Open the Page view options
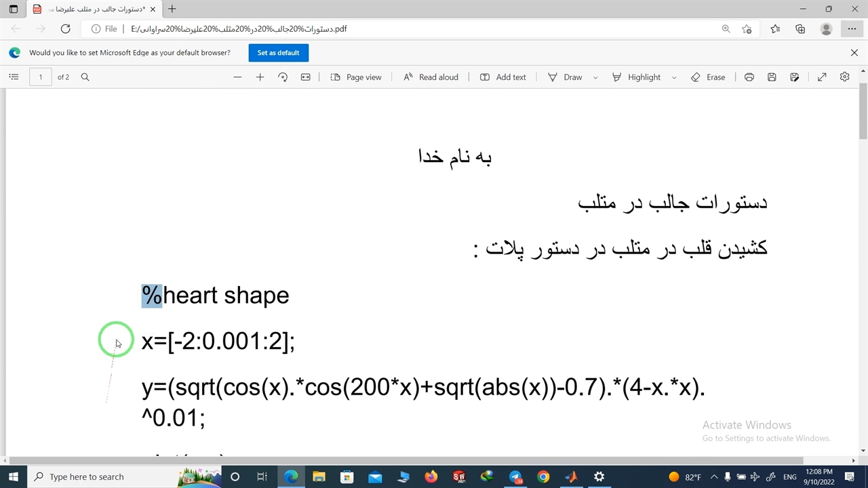 point(356,77)
